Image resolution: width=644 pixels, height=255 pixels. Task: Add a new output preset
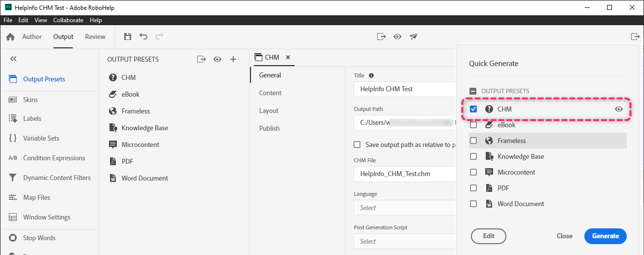click(x=233, y=59)
